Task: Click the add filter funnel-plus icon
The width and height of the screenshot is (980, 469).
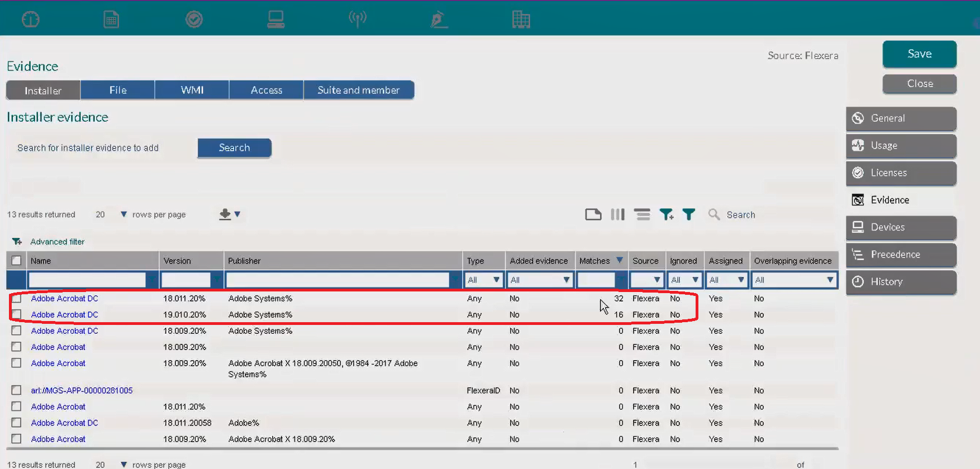Action: point(667,214)
